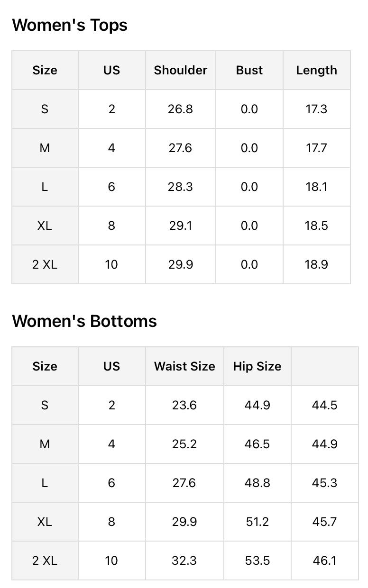
Task: Click the Hip Size column header
Action: (x=257, y=366)
